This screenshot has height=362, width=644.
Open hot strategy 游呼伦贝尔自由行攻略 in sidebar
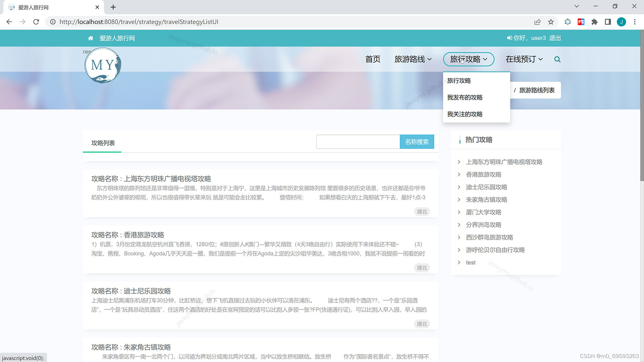pyautogui.click(x=495, y=250)
